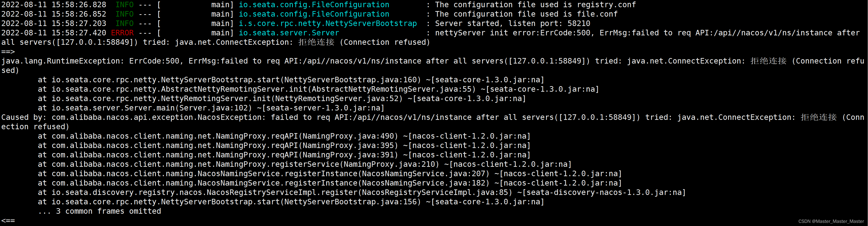Click 'Caused by: com.alibaba.nacos.api.exception.NacosException'
This screenshot has width=868, height=226.
(131, 117)
